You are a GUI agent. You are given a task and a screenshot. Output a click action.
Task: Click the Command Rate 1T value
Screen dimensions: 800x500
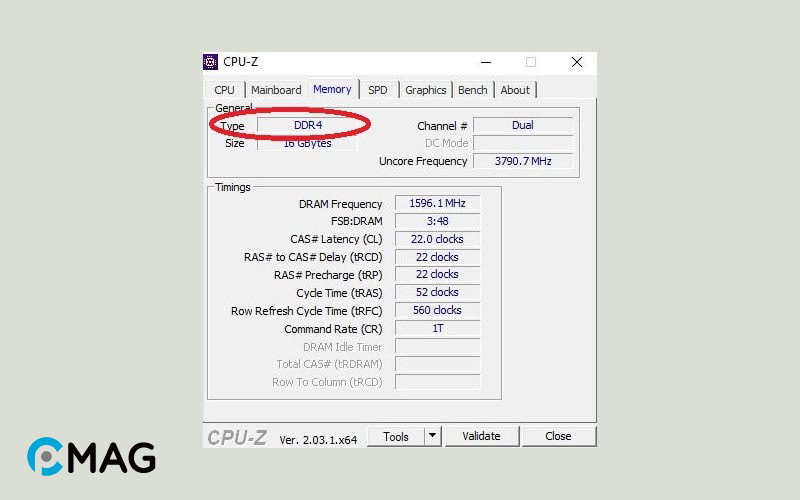click(x=437, y=328)
